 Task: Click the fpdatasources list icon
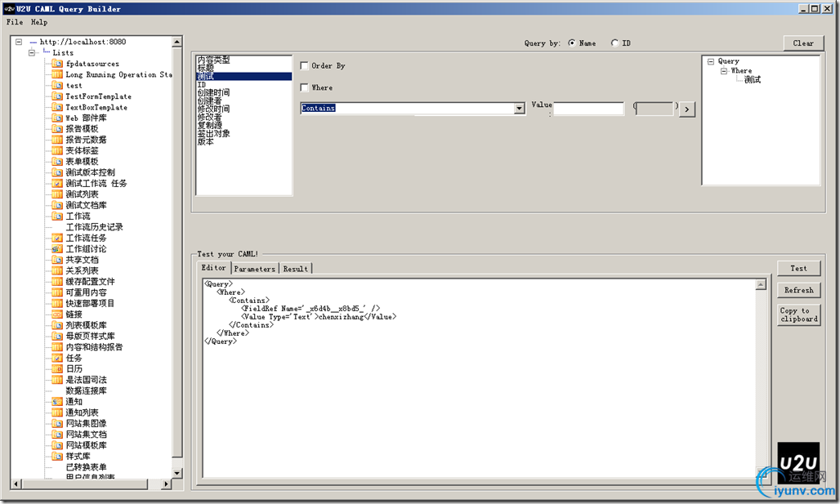(57, 64)
